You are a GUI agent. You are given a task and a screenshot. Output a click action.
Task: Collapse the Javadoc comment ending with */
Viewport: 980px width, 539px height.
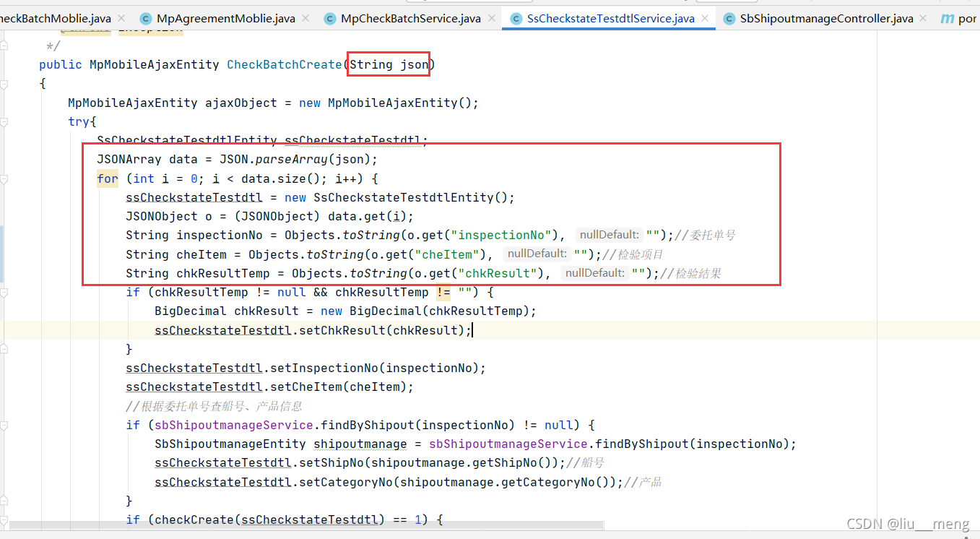tap(4, 46)
